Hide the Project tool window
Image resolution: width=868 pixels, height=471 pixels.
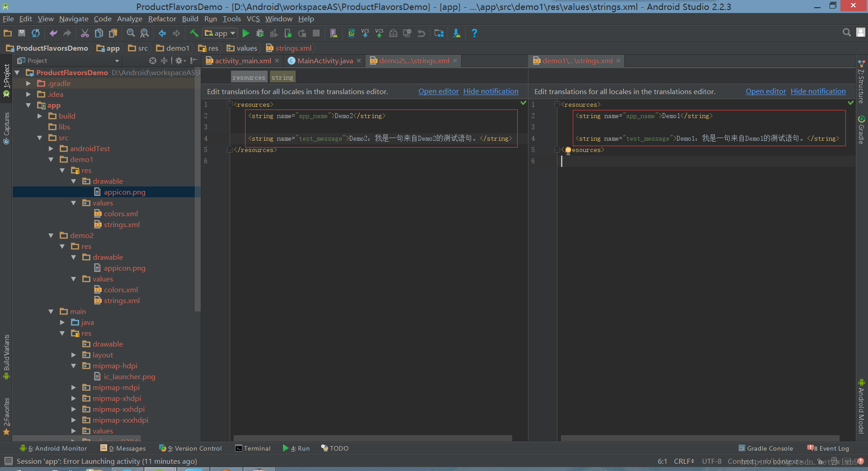pyautogui.click(x=194, y=61)
